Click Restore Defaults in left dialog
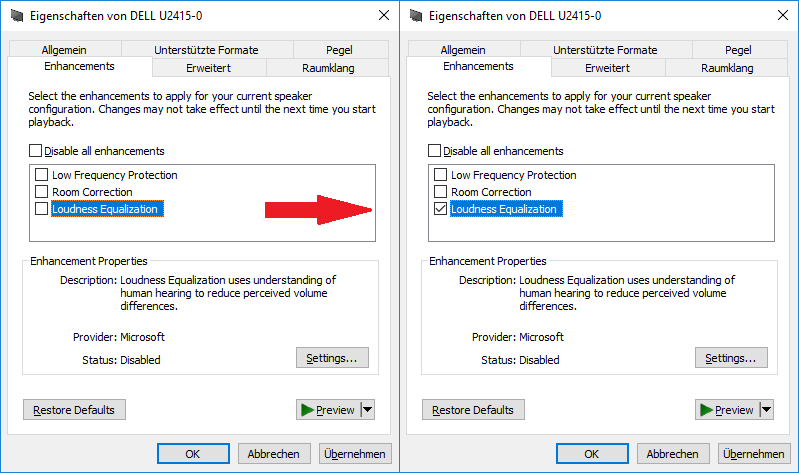The image size is (799, 473). click(x=74, y=410)
